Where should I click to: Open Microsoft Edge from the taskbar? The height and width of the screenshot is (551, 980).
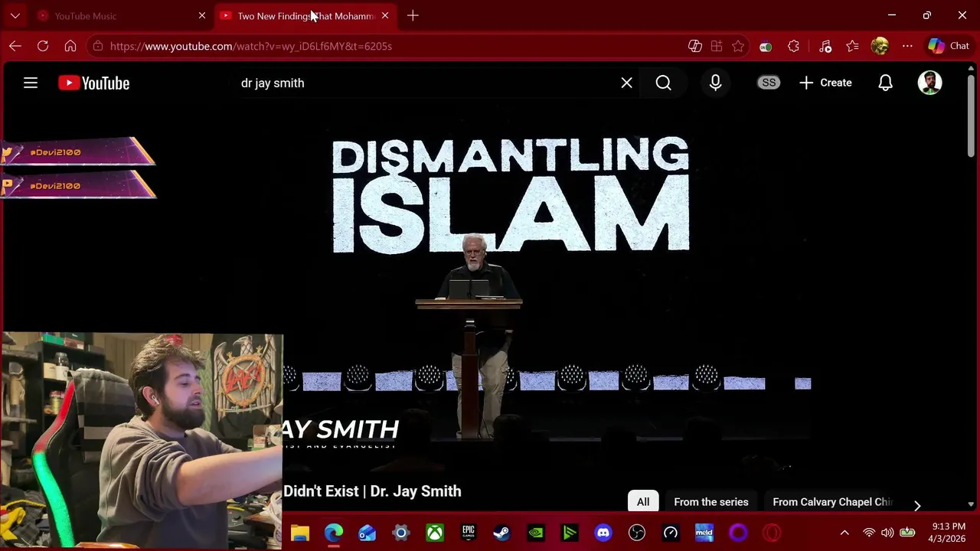pos(334,533)
